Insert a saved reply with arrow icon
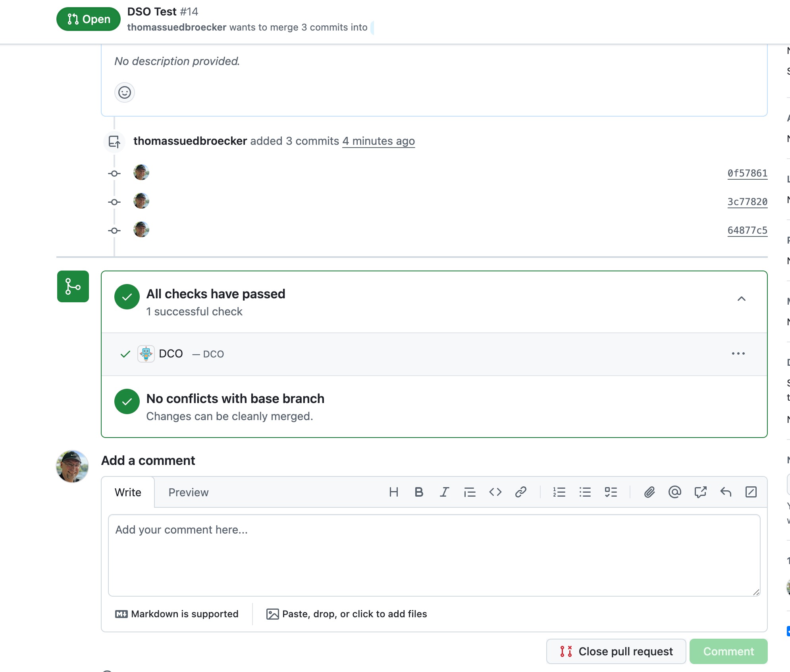The image size is (790, 672). click(x=726, y=492)
